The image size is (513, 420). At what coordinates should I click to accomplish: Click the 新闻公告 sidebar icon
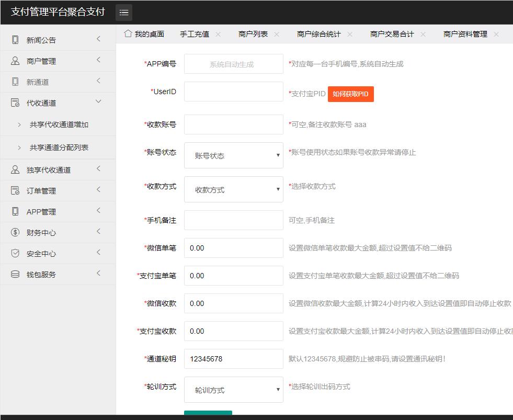coord(15,40)
